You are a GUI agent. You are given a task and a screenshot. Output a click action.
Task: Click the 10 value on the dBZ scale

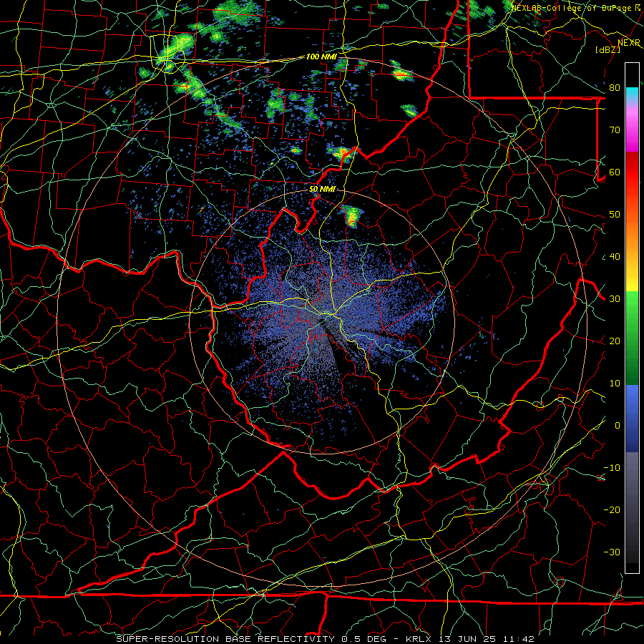coord(615,384)
